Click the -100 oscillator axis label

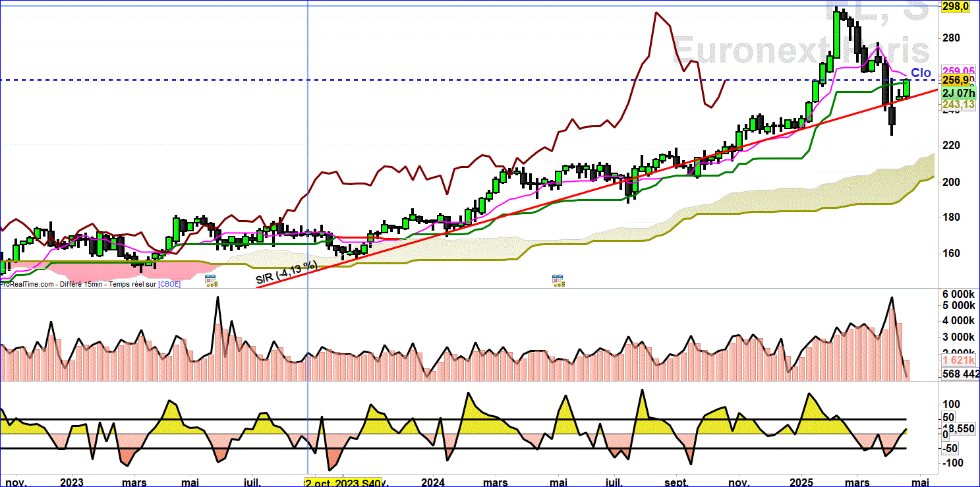(x=954, y=463)
